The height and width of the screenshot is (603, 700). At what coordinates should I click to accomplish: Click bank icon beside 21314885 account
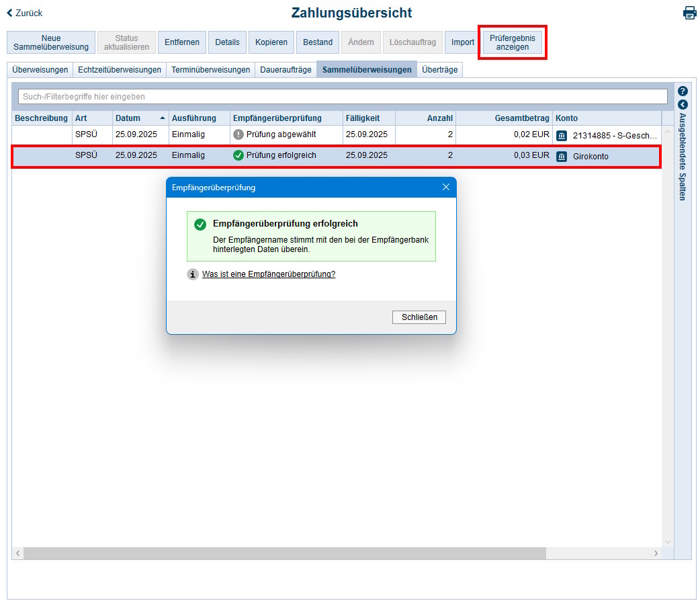562,135
